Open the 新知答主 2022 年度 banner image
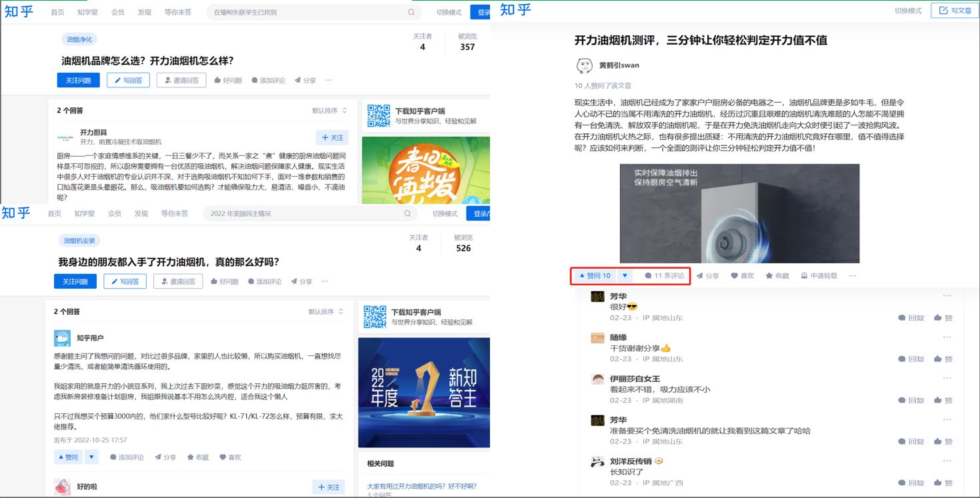 (423, 392)
